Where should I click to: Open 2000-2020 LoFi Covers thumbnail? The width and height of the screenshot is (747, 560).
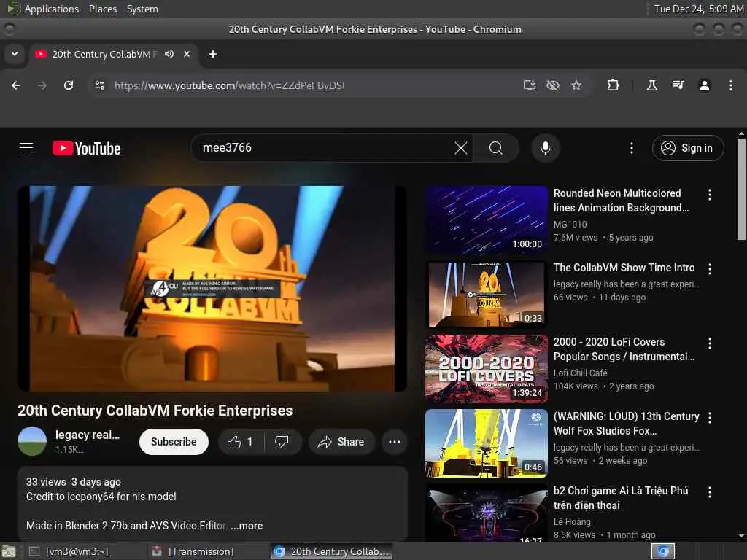tap(487, 368)
